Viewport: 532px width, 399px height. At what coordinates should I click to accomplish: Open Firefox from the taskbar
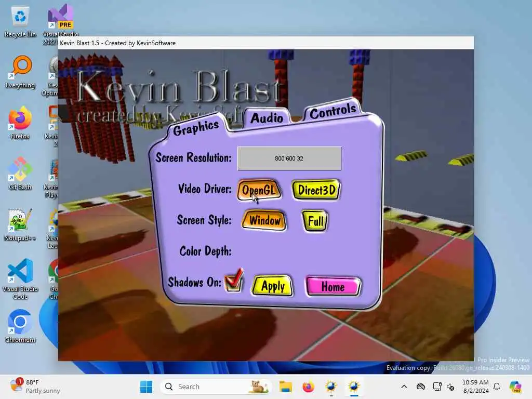click(x=309, y=387)
